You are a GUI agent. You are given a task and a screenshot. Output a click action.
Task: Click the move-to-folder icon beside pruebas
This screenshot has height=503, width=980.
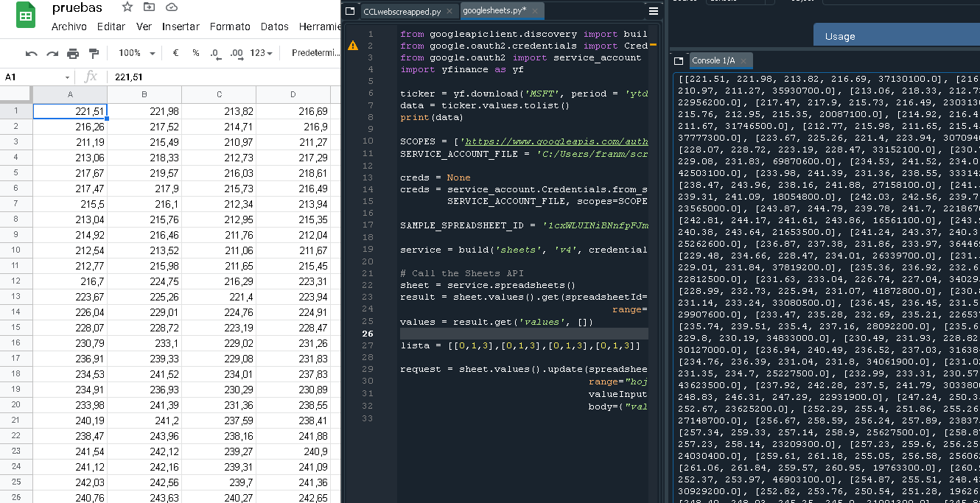coord(150,7)
